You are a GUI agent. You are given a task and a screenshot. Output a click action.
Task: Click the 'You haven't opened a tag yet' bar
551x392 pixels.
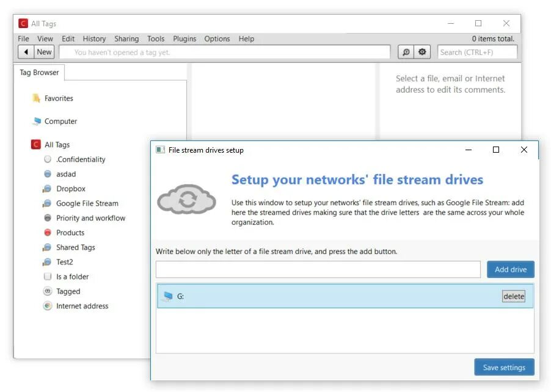tap(225, 53)
